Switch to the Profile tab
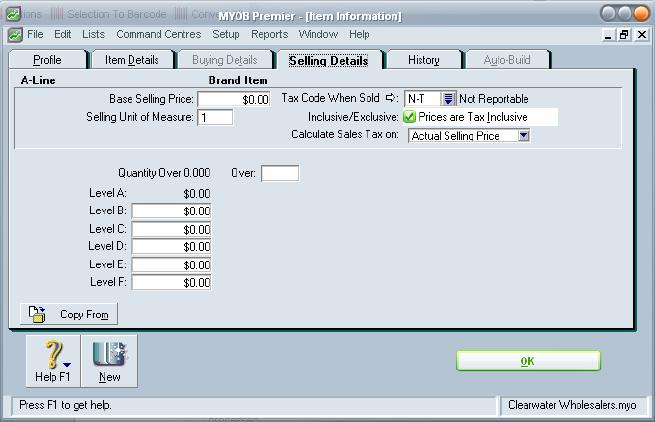Image resolution: width=655 pixels, height=422 pixels. [x=47, y=60]
